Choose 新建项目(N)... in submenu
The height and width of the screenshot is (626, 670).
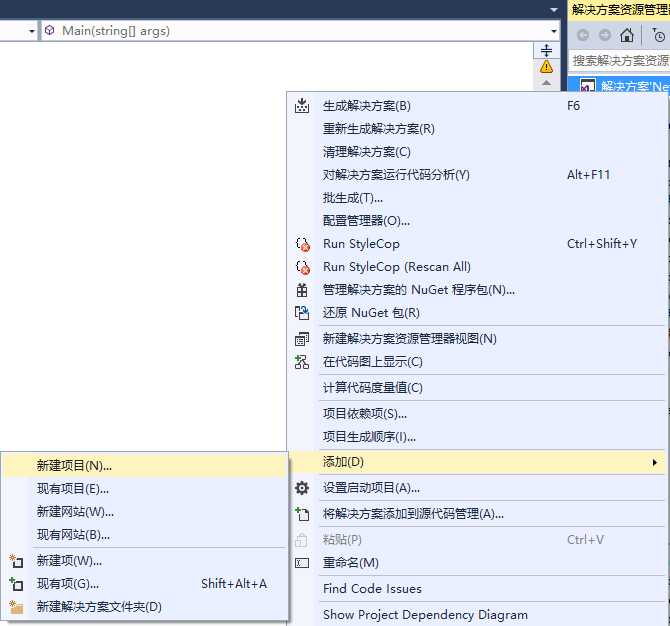point(144,466)
